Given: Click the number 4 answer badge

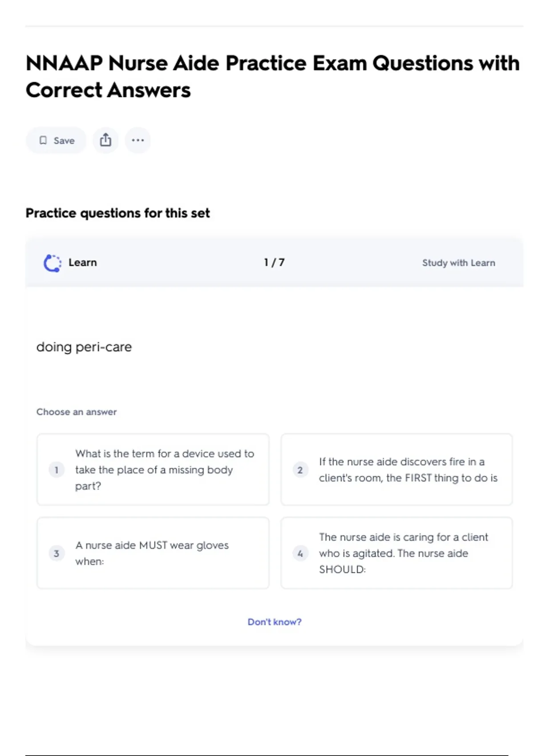Looking at the screenshot, I should pyautogui.click(x=300, y=553).
